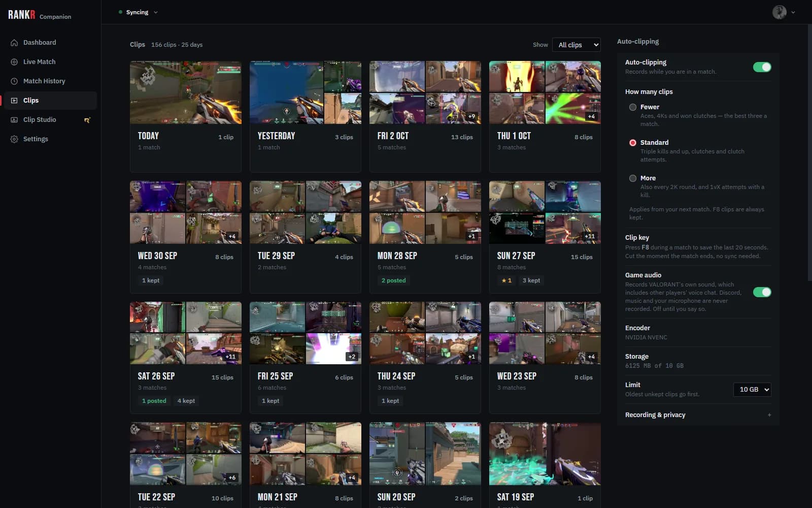Open the Syncing status dropdown chevron
This screenshot has height=508, width=812.
156,12
